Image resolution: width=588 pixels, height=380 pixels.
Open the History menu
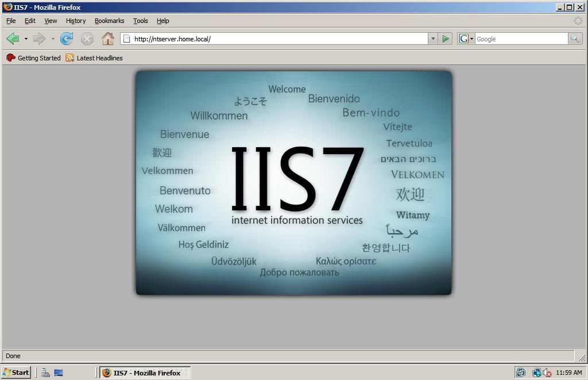coord(76,21)
